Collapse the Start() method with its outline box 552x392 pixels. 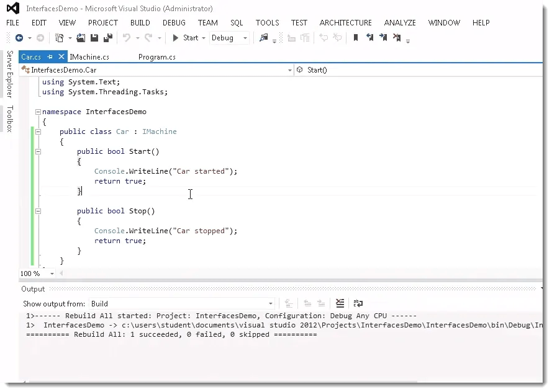point(37,151)
